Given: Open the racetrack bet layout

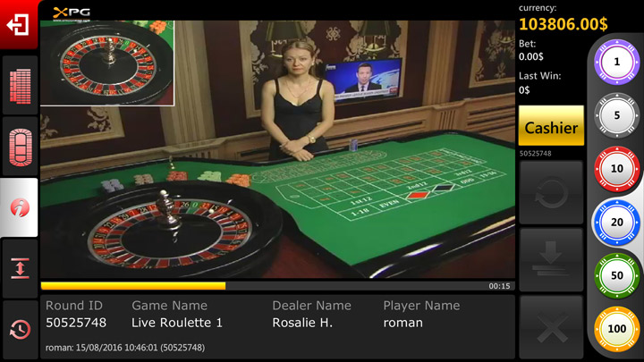Looking at the screenshot, I should [x=20, y=147].
